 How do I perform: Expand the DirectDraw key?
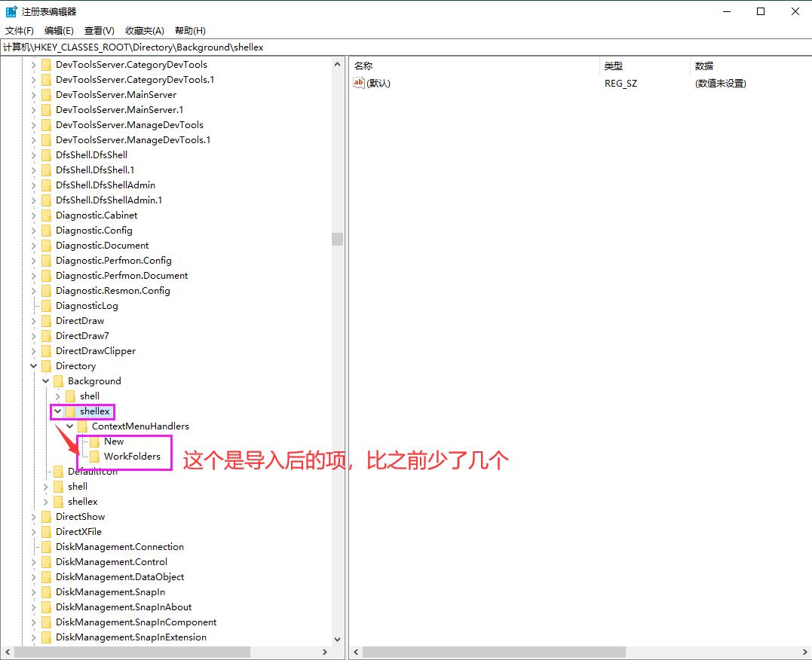coord(34,321)
